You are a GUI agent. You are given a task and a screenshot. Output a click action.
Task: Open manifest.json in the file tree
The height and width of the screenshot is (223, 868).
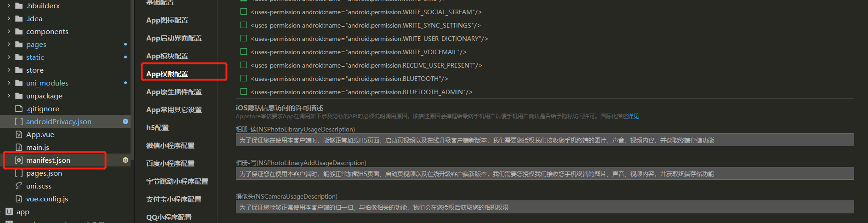(48, 160)
